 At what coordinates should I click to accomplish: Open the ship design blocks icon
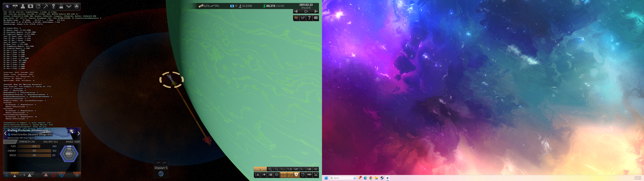[x=77, y=6]
